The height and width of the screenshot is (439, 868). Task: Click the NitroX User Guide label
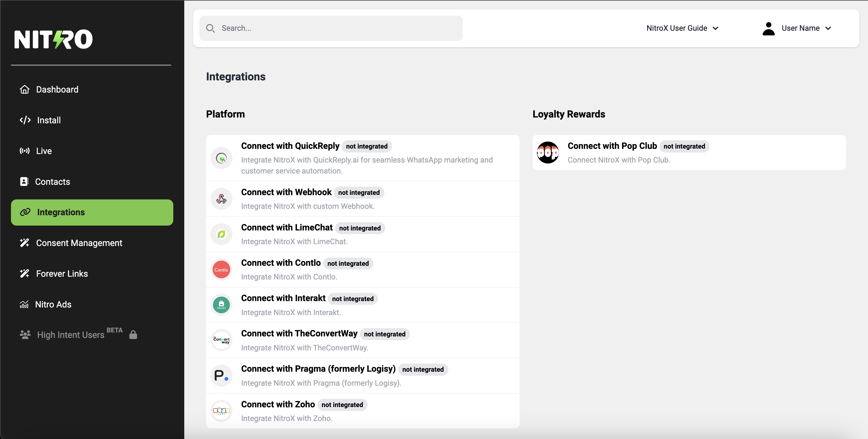point(677,28)
